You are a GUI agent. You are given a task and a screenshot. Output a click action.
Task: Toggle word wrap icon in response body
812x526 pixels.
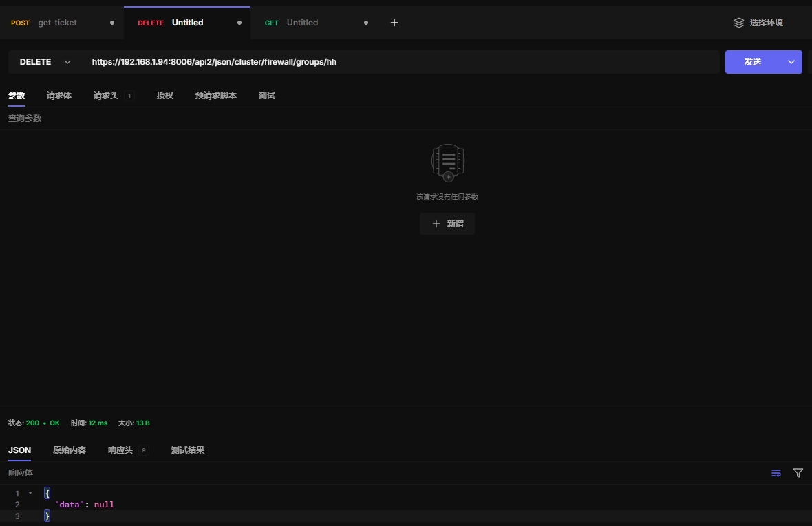776,473
